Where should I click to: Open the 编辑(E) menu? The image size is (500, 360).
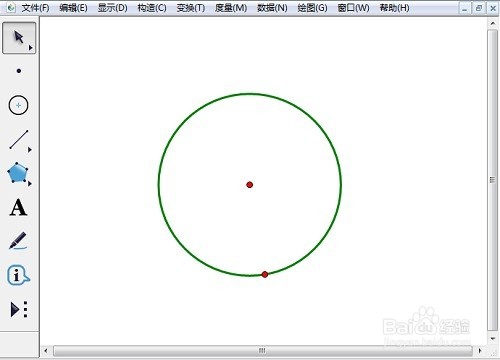tap(73, 8)
